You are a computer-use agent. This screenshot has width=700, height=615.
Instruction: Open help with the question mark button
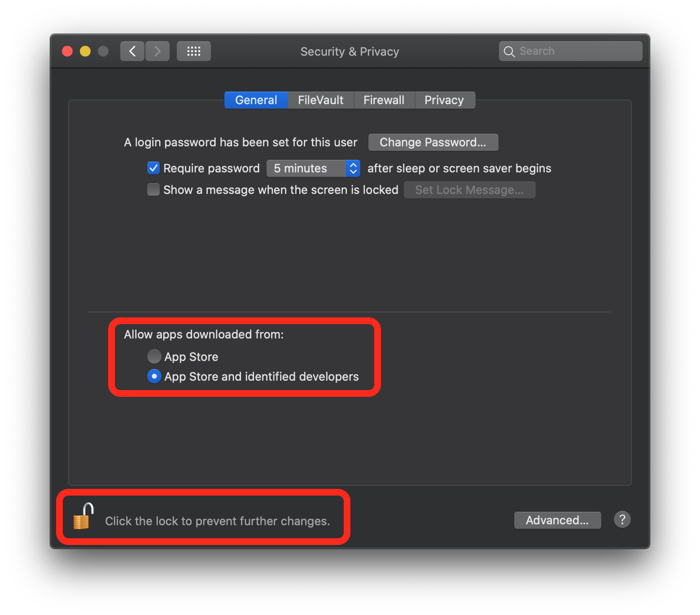tap(622, 520)
